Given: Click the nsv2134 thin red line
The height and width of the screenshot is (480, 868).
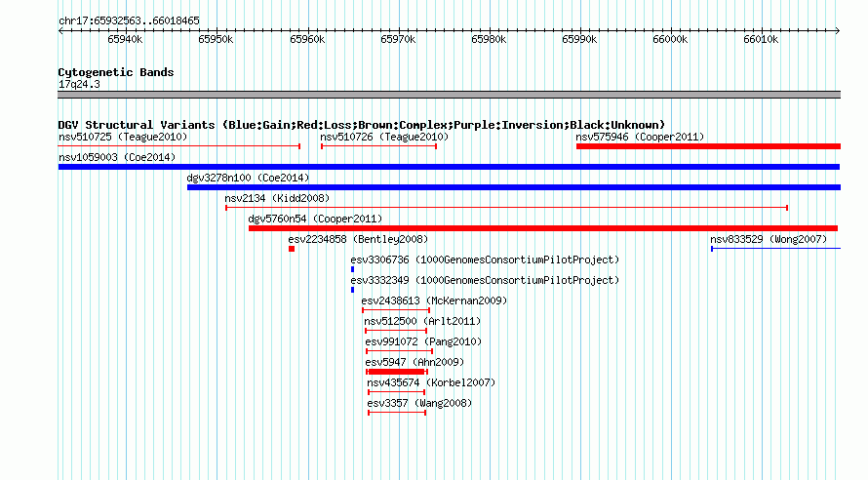Looking at the screenshot, I should [506, 208].
